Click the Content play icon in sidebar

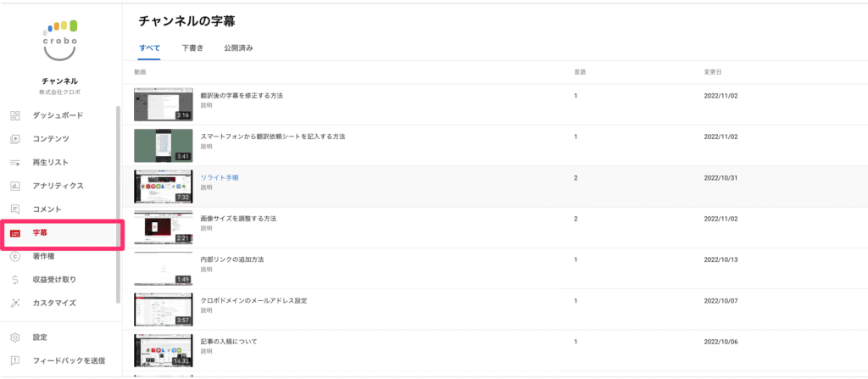coord(14,139)
